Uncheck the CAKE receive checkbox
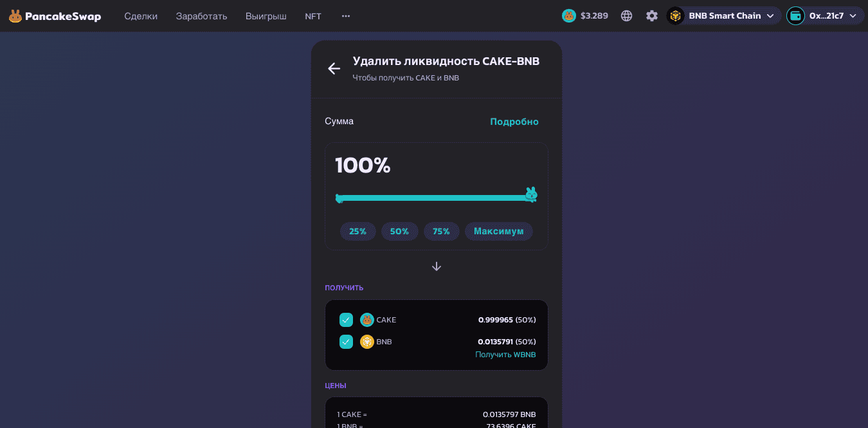The width and height of the screenshot is (868, 428). click(347, 320)
